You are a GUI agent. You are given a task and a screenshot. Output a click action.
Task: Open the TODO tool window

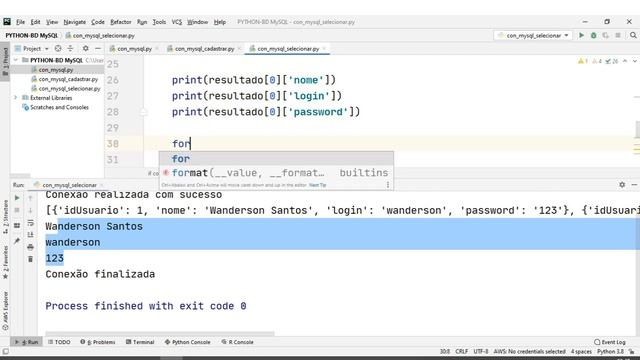(x=59, y=342)
